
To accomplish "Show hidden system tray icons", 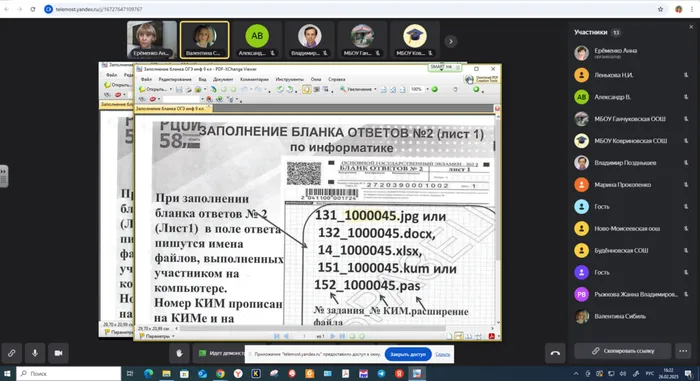I will point(576,373).
